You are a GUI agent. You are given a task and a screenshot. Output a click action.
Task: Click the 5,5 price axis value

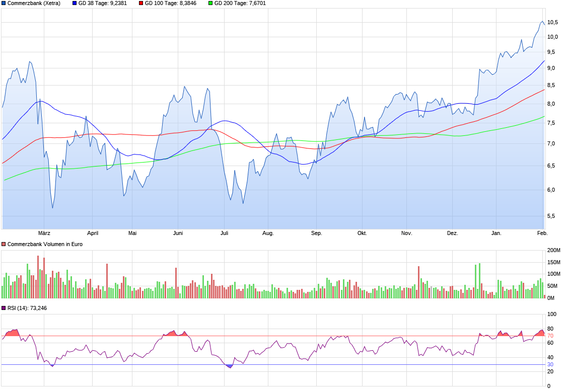coord(551,216)
